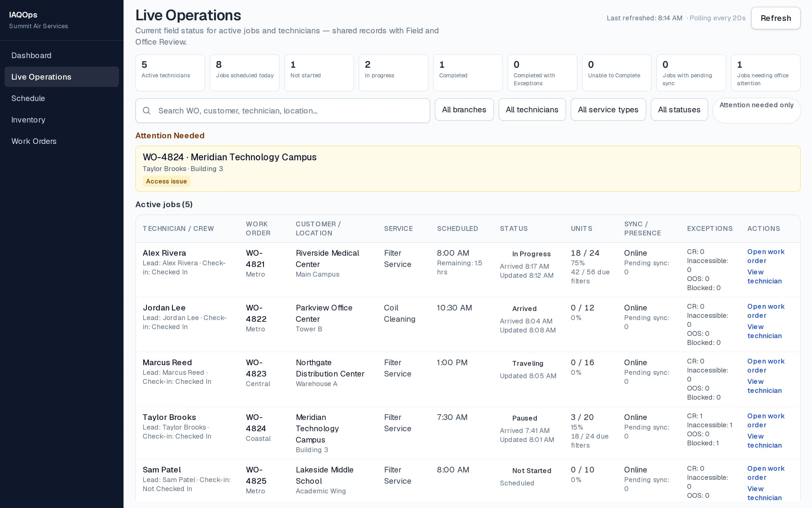Focus the Search WO, customer field
Image resolution: width=812 pixels, height=508 pixels.
283,111
